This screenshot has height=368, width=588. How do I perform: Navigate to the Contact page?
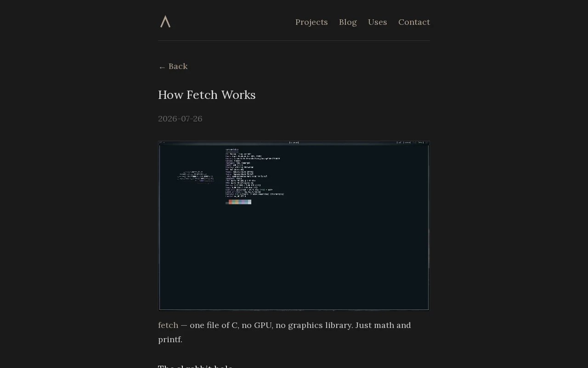pos(414,22)
